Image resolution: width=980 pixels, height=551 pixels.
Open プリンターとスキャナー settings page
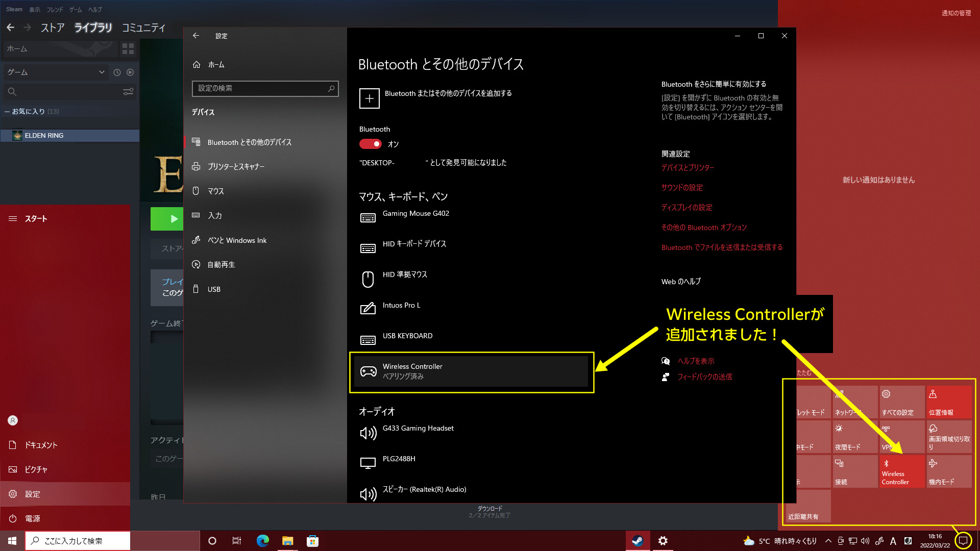[265, 167]
